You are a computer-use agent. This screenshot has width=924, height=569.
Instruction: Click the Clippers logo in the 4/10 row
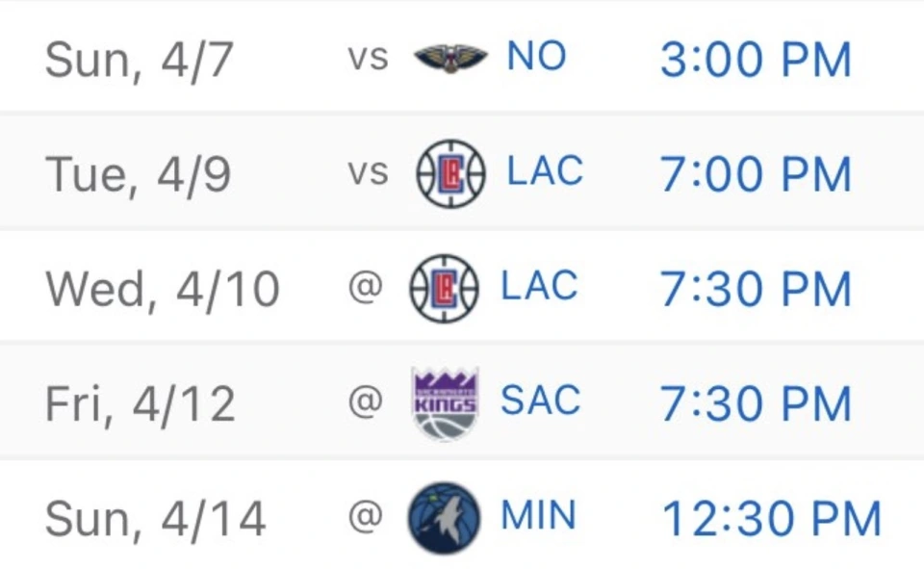tap(445, 288)
